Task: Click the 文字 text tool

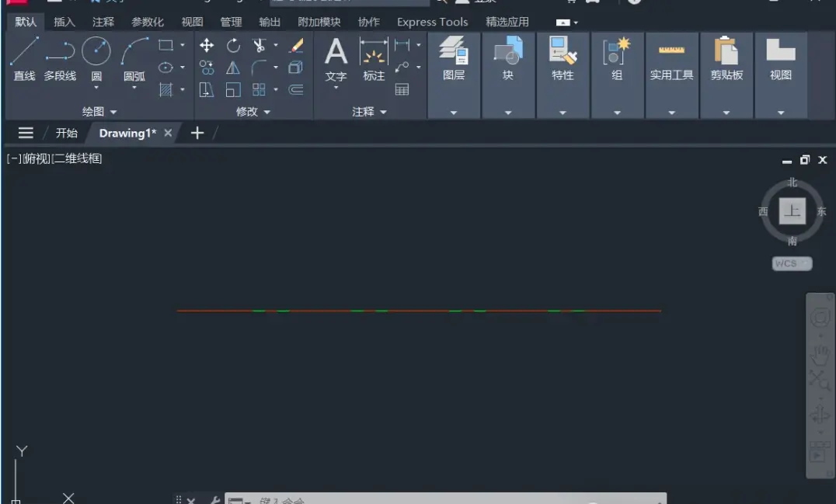Action: point(336,61)
